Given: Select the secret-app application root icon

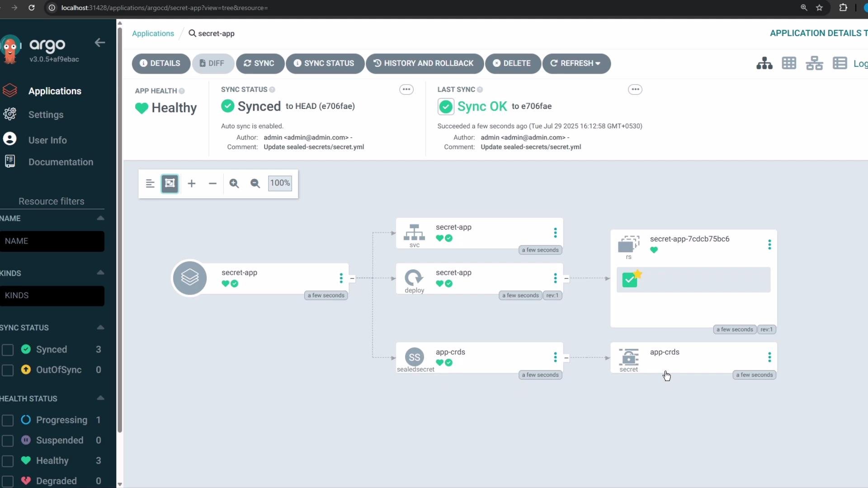Looking at the screenshot, I should point(190,277).
